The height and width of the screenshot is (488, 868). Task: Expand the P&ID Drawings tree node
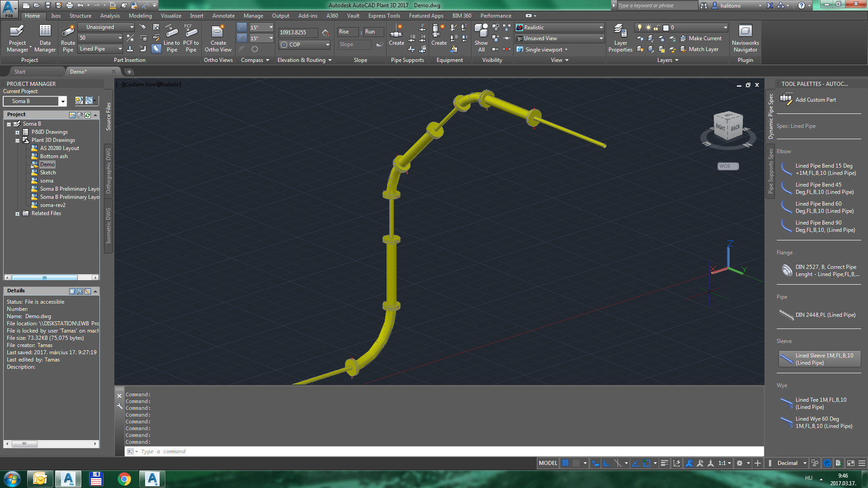(x=17, y=132)
